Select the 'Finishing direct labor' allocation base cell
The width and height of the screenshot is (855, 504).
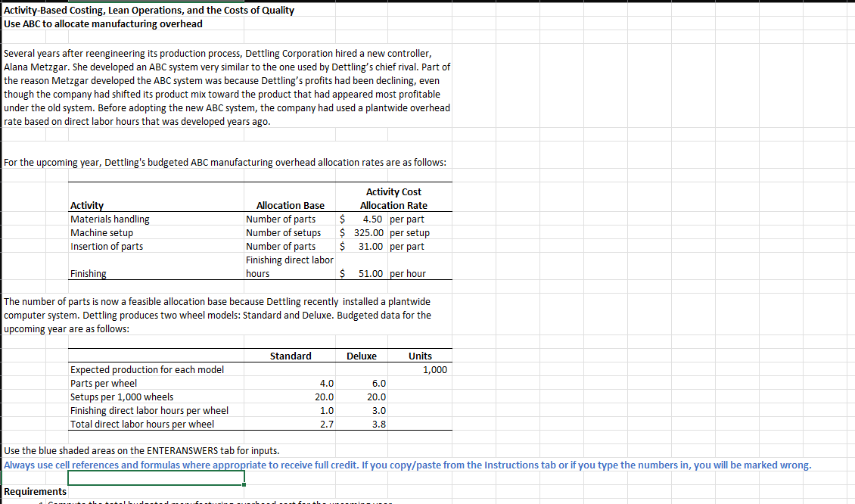pyautogui.click(x=290, y=266)
